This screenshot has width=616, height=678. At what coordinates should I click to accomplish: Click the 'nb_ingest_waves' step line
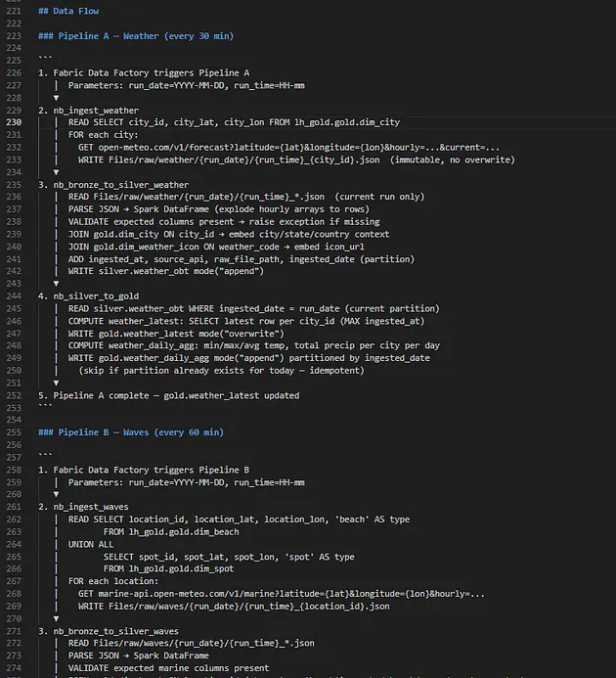[x=83, y=507]
